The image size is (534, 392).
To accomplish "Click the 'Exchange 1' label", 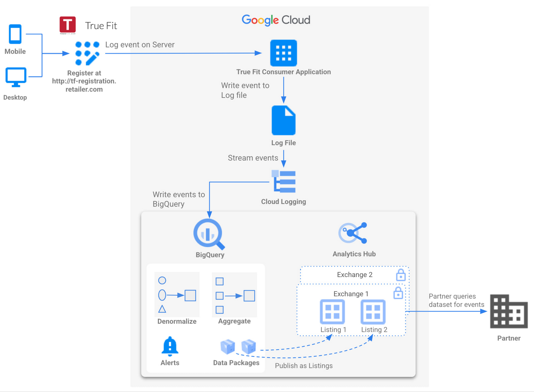I will point(351,294).
